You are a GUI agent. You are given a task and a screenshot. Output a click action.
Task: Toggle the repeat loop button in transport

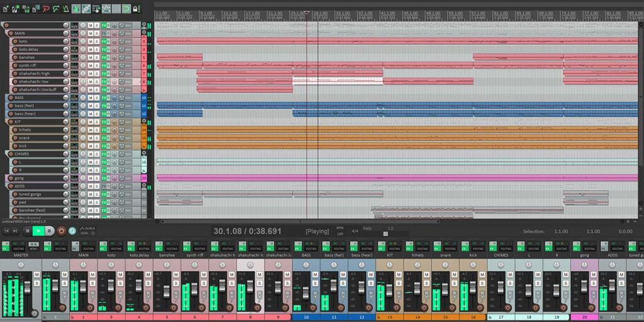72,231
